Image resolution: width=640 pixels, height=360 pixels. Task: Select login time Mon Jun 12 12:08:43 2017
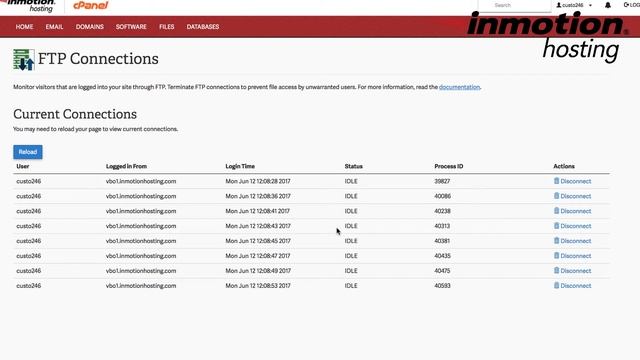click(x=258, y=226)
